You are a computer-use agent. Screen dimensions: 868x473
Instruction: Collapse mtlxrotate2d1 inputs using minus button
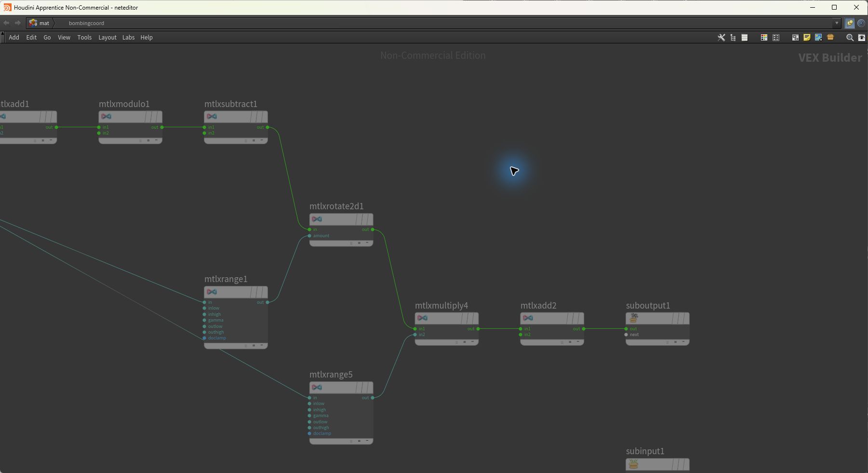click(367, 243)
